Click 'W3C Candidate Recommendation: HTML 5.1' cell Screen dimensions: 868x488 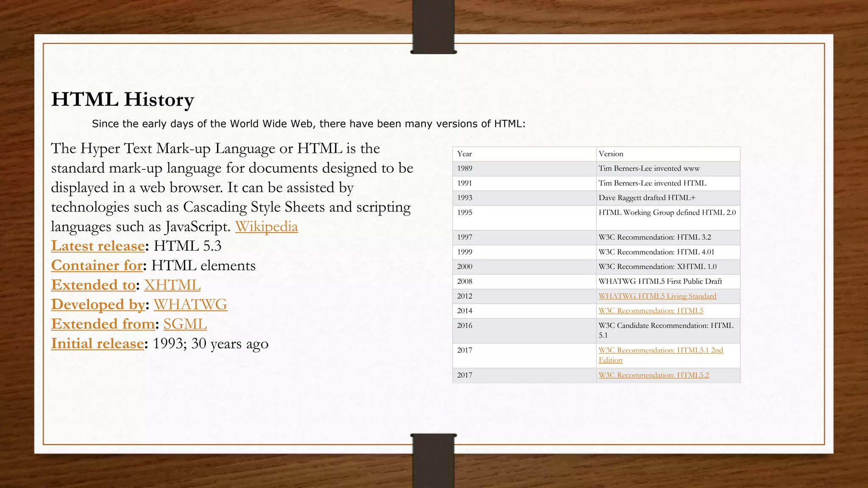[x=668, y=331]
